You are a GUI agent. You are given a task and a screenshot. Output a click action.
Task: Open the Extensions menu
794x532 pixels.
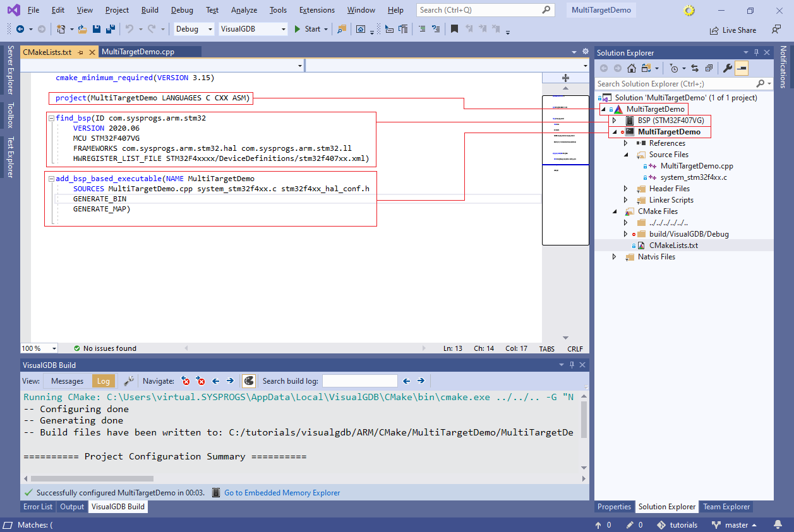click(317, 10)
